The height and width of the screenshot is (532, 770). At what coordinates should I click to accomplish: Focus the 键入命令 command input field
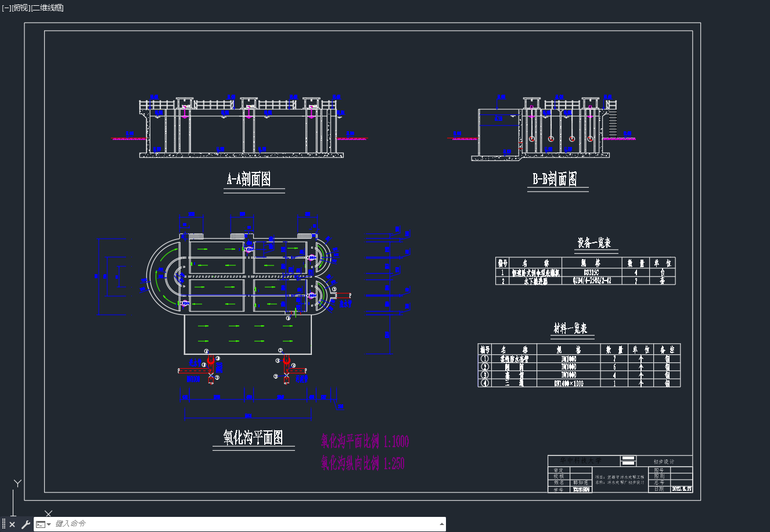tap(244, 524)
